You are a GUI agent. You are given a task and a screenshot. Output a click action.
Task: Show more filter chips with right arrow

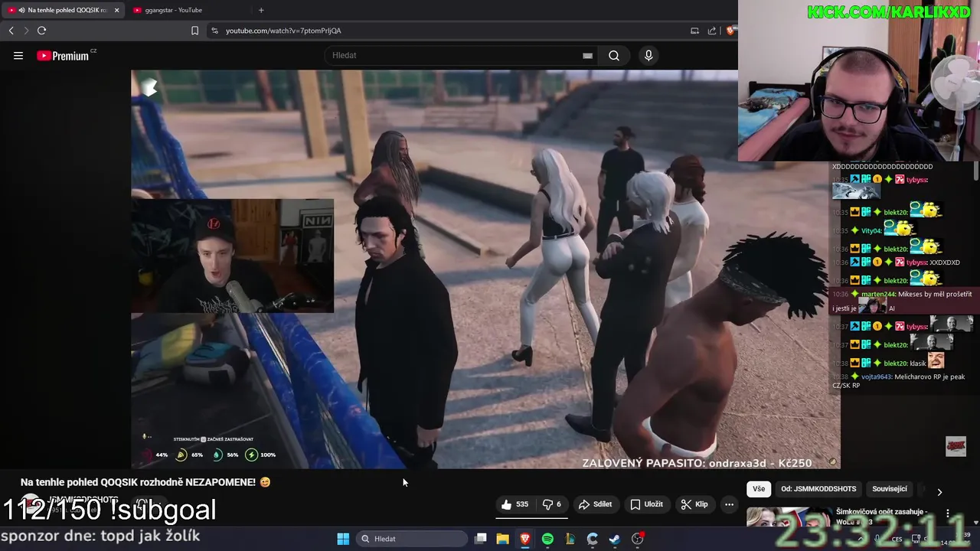click(939, 491)
